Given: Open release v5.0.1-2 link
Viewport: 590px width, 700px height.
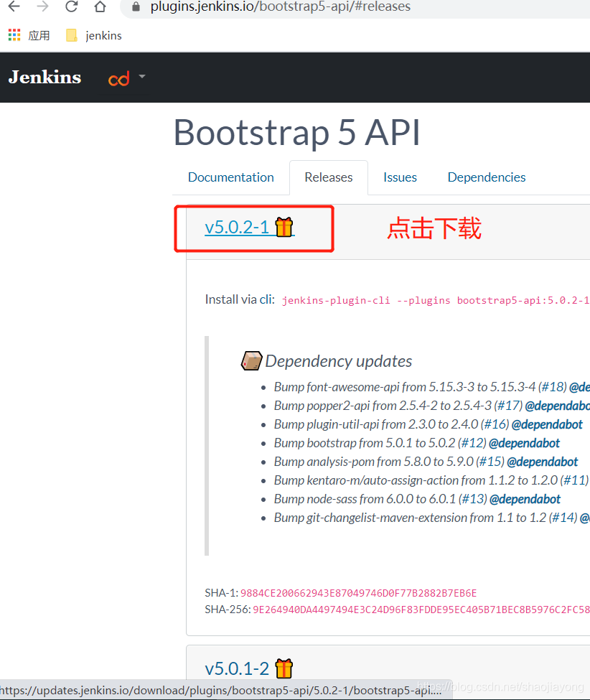Looking at the screenshot, I should tap(237, 668).
